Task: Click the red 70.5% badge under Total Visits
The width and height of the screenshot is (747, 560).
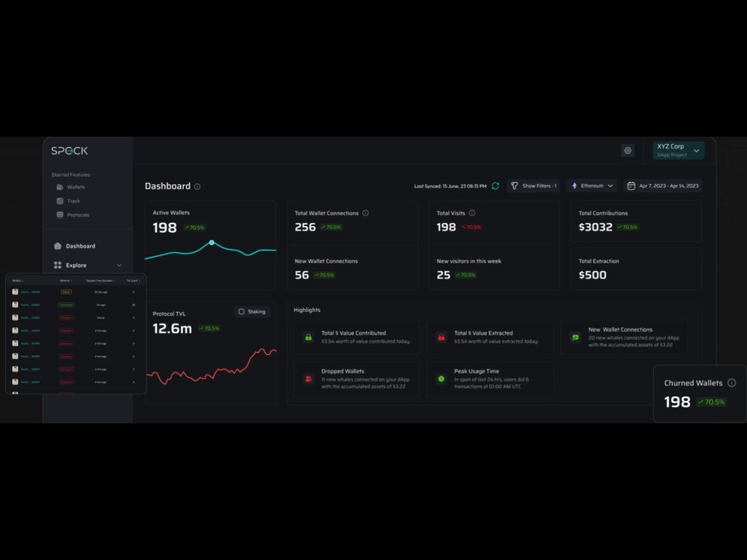Action: (x=471, y=227)
